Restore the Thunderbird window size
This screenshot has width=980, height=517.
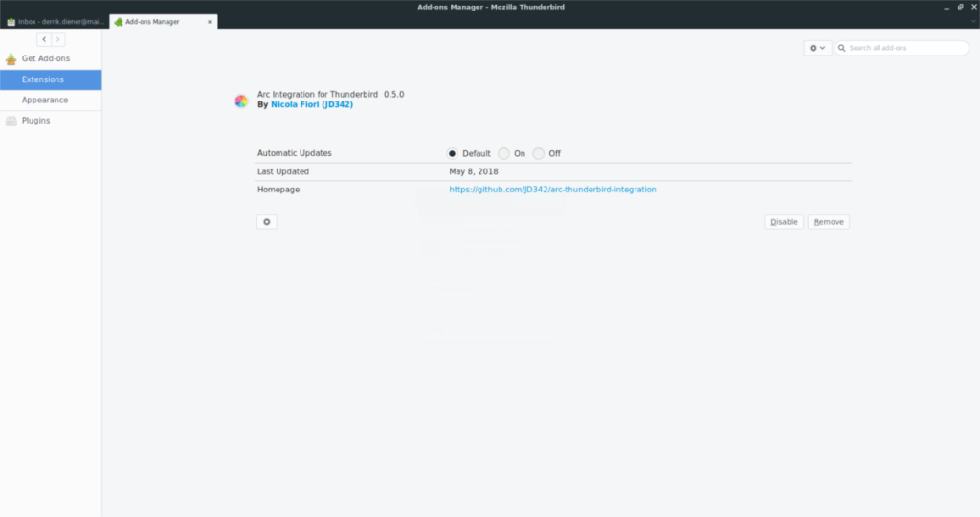pyautogui.click(x=960, y=7)
